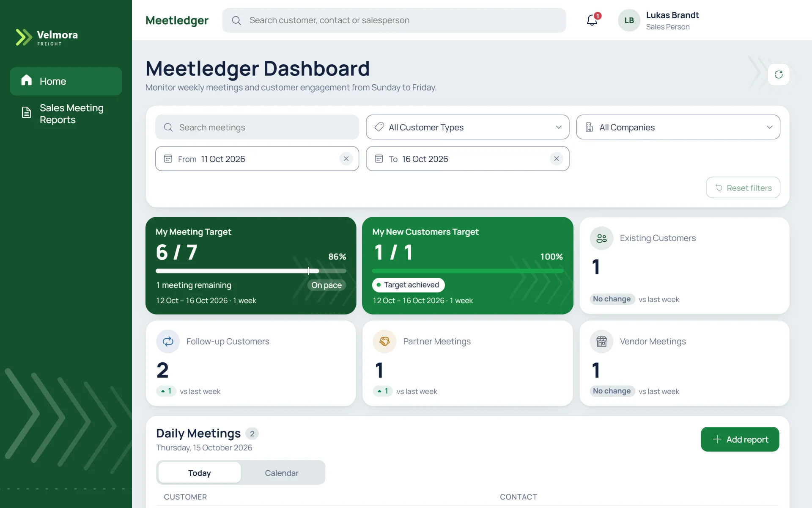
Task: Click the dashboard refresh icon
Action: pyautogui.click(x=779, y=75)
